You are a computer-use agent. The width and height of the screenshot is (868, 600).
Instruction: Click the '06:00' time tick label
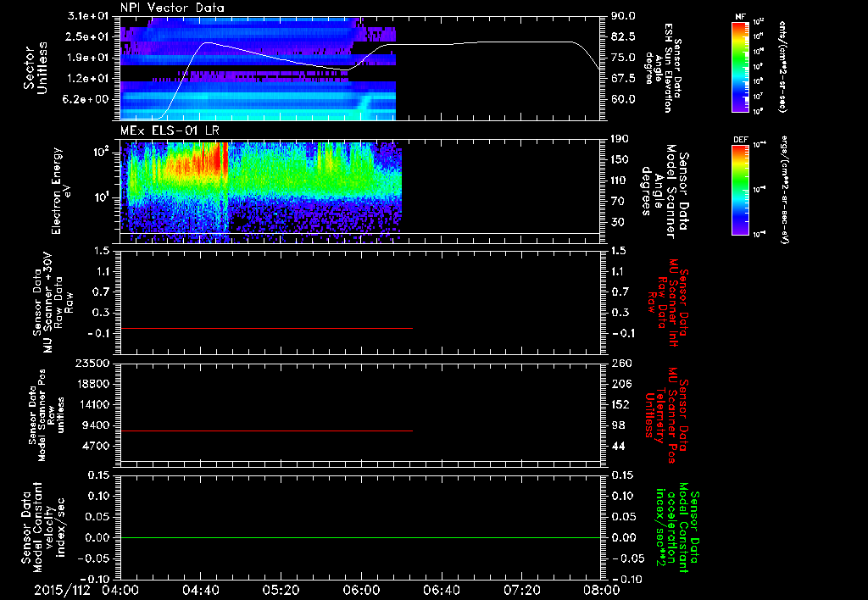(x=361, y=590)
